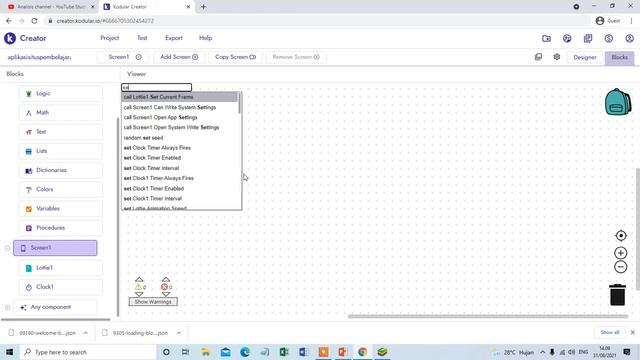The image size is (640, 360).
Task: Focus the block search input field
Action: coord(156,87)
